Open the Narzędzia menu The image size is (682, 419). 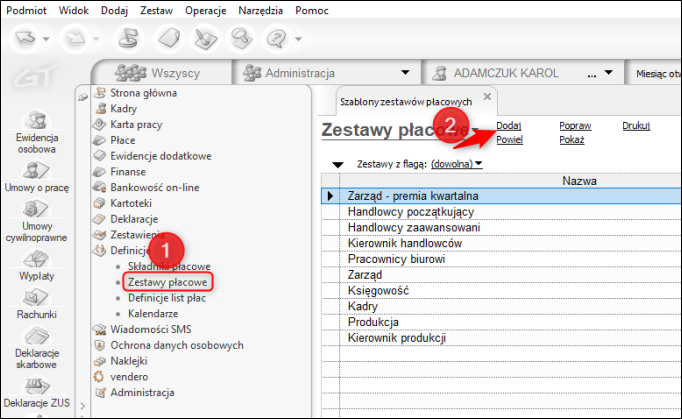[x=261, y=10]
